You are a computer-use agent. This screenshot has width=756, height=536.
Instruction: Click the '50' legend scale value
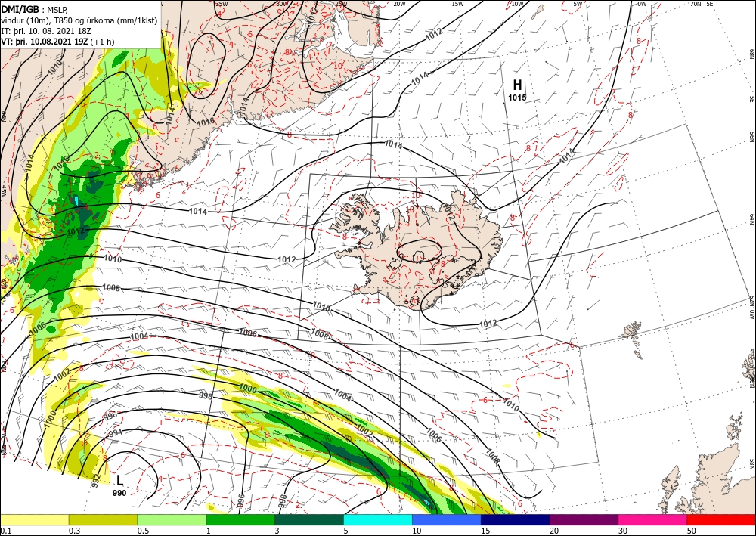[692, 531]
